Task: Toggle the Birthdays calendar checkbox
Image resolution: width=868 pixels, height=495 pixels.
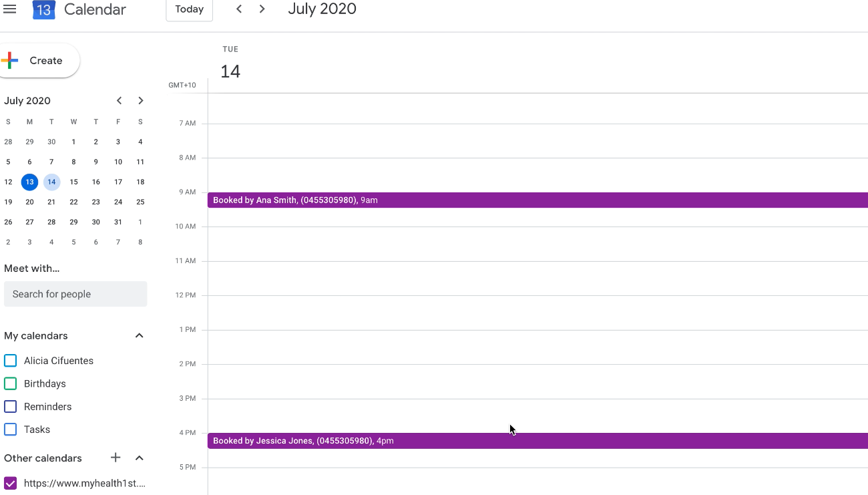Action: [11, 383]
